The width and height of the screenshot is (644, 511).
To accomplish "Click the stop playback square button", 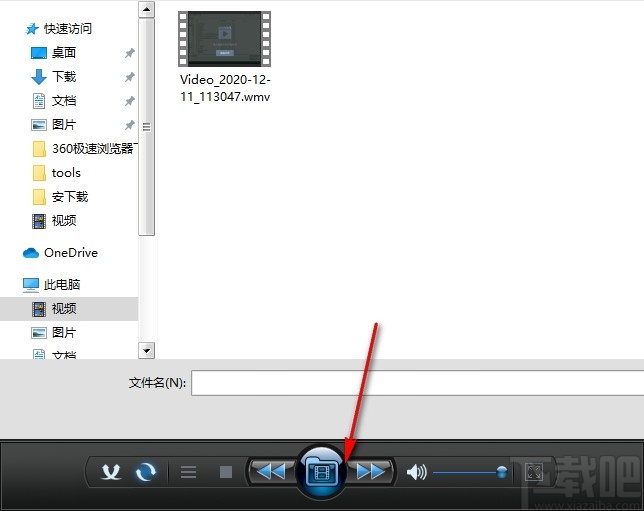I will click(x=226, y=472).
